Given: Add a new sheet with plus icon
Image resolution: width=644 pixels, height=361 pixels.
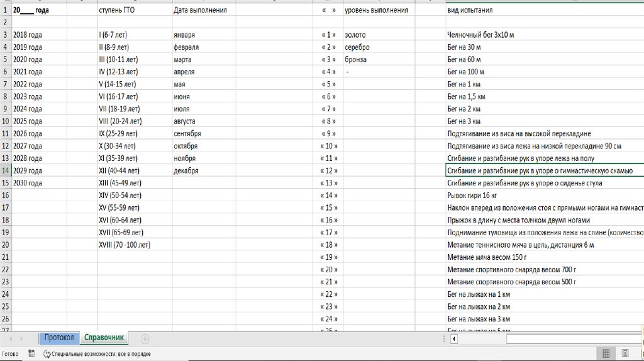Looking at the screenshot, I should pos(145,339).
